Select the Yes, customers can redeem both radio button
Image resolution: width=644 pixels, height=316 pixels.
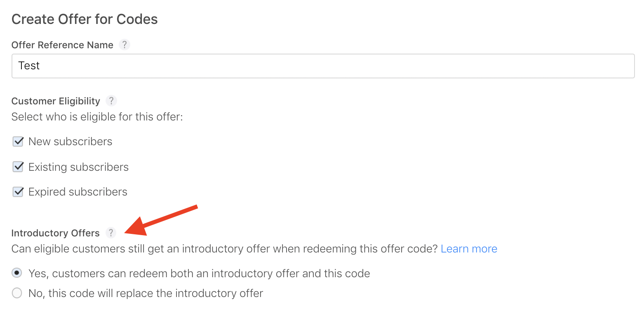point(17,273)
